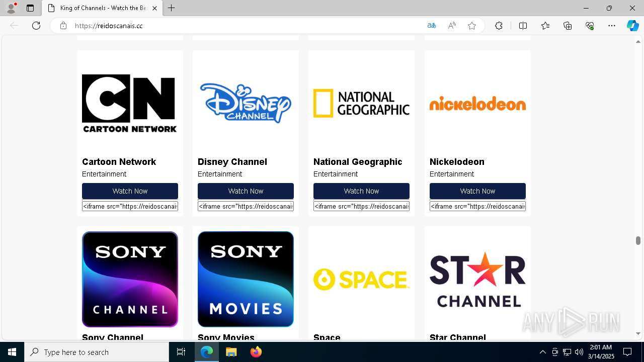The width and height of the screenshot is (644, 362).
Task: Click the scrollbar down arrow
Action: 638,333
